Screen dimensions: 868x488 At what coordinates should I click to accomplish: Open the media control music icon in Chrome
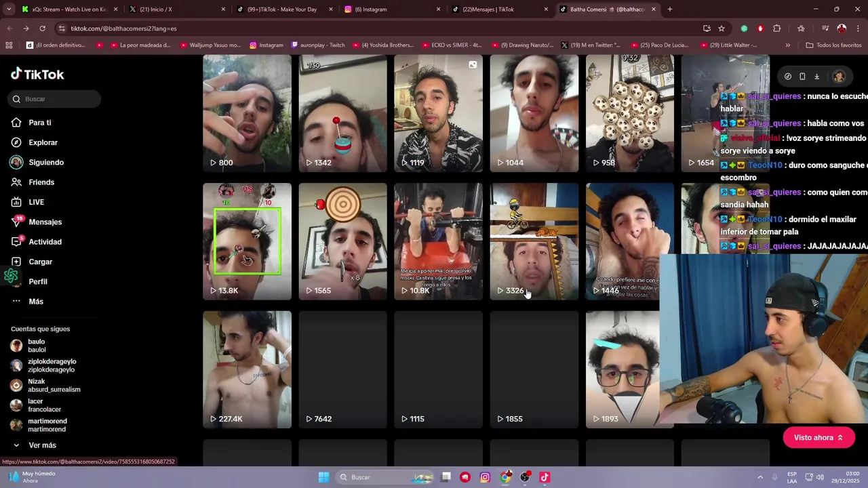click(825, 28)
